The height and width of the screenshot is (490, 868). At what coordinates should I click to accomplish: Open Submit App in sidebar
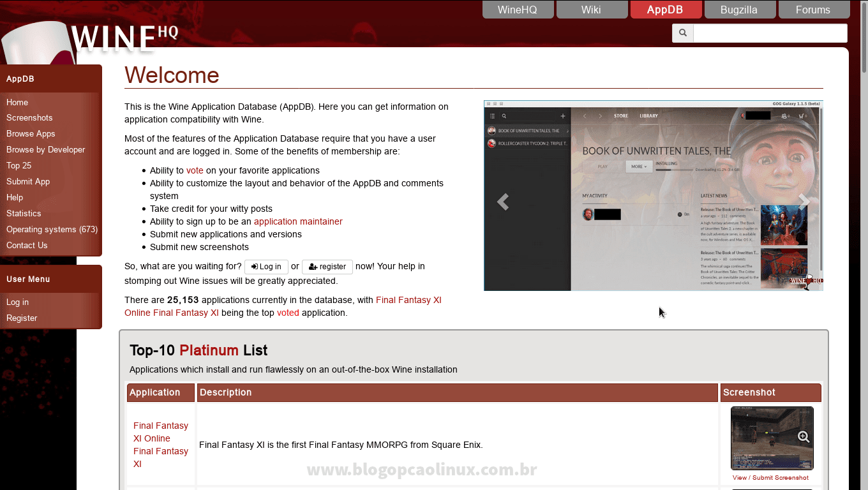[28, 182]
